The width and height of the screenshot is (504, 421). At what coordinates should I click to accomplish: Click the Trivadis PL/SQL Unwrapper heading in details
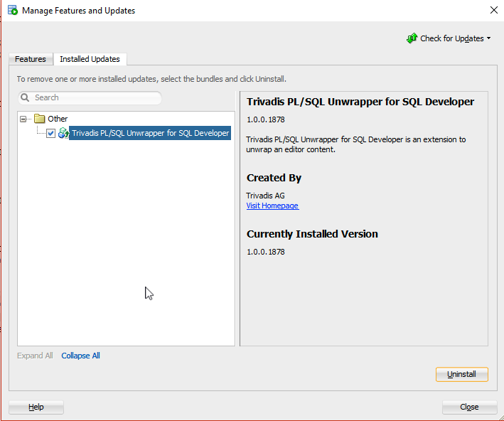[x=360, y=102]
